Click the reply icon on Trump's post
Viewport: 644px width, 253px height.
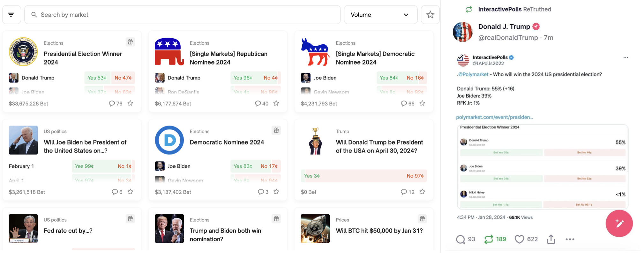[461, 239]
